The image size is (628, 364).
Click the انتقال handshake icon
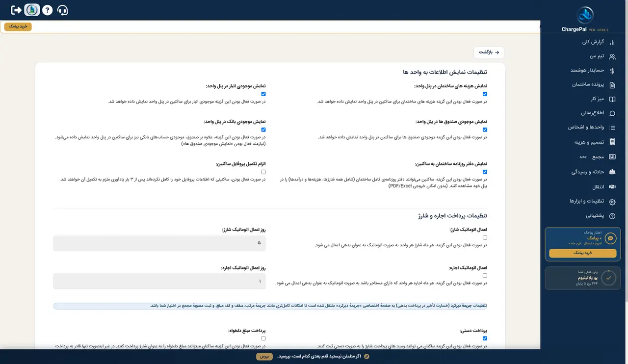tap(612, 187)
